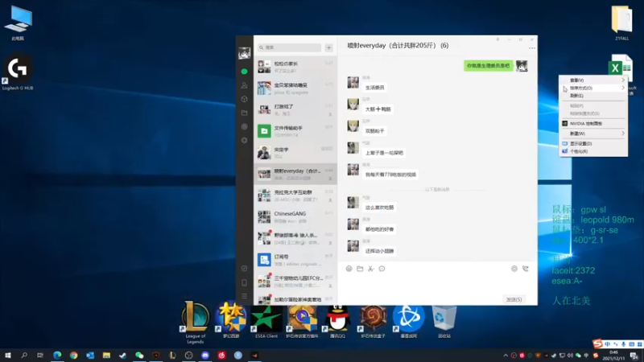Open WeChat from the taskbar
The width and height of the screenshot is (644, 362).
click(139, 355)
